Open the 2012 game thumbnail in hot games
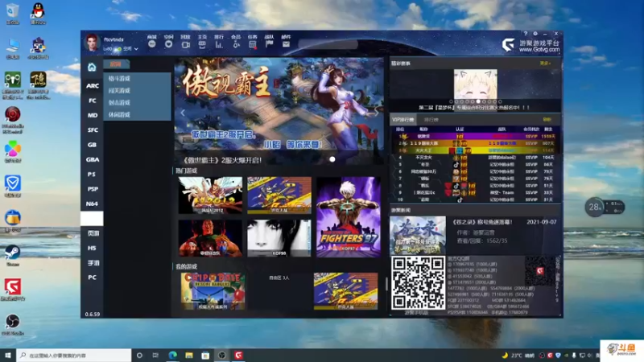 point(210,195)
